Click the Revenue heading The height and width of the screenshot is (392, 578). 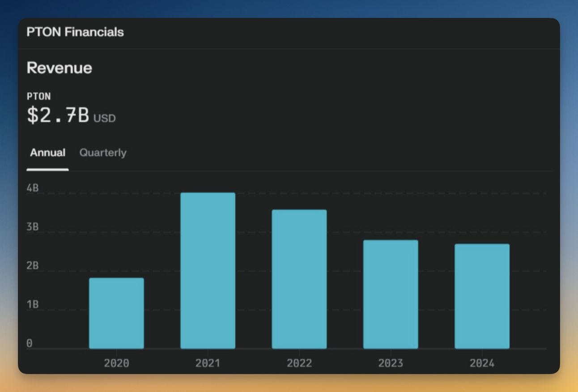[x=59, y=68]
